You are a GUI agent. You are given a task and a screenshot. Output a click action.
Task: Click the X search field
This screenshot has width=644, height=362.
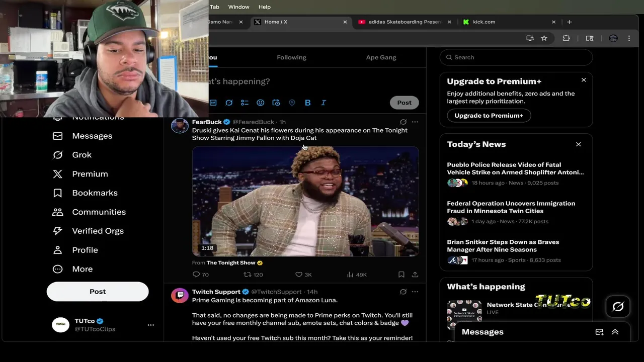coord(516,57)
